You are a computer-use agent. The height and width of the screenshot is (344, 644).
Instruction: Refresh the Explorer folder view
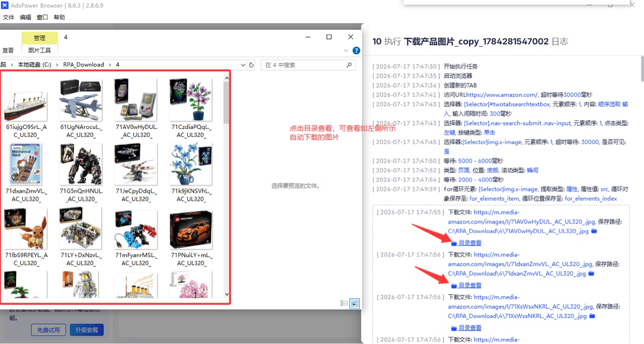coord(252,65)
